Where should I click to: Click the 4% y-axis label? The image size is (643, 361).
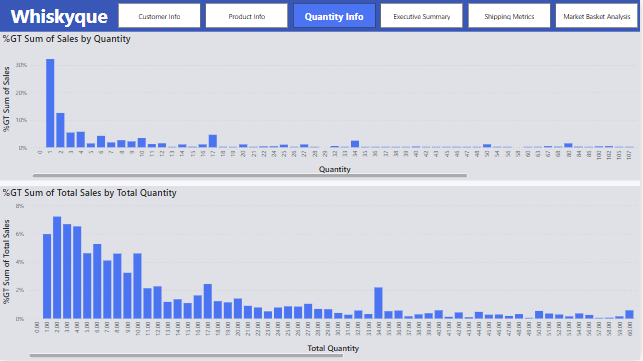click(20, 262)
